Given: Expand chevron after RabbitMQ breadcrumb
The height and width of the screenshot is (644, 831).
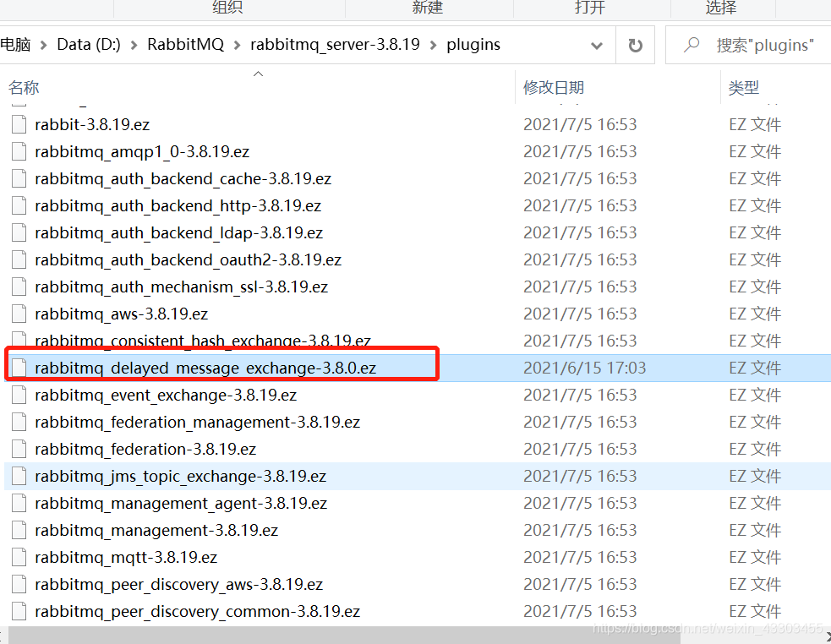Looking at the screenshot, I should [x=238, y=46].
